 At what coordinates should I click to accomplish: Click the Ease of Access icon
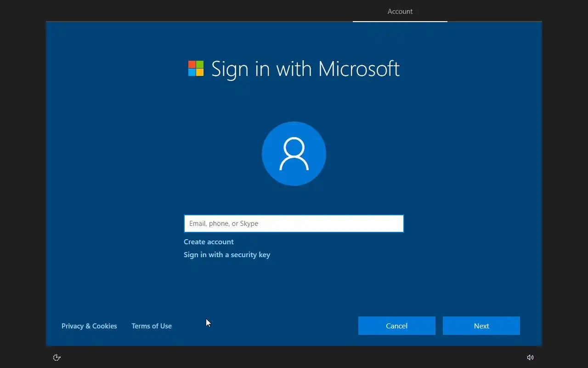(57, 357)
